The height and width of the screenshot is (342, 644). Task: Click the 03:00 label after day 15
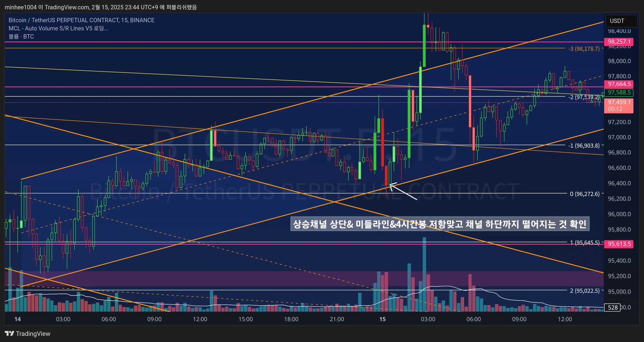click(x=428, y=319)
